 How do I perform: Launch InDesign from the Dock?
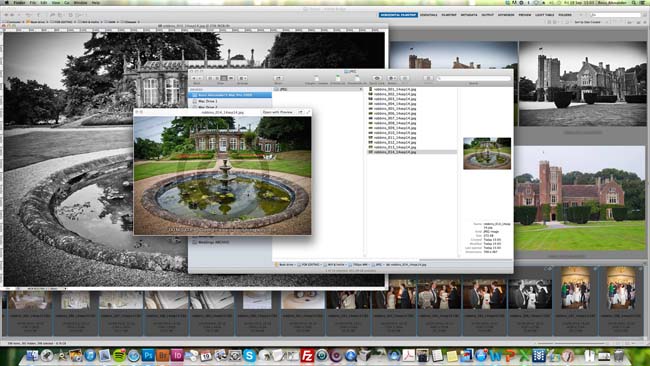177,355
